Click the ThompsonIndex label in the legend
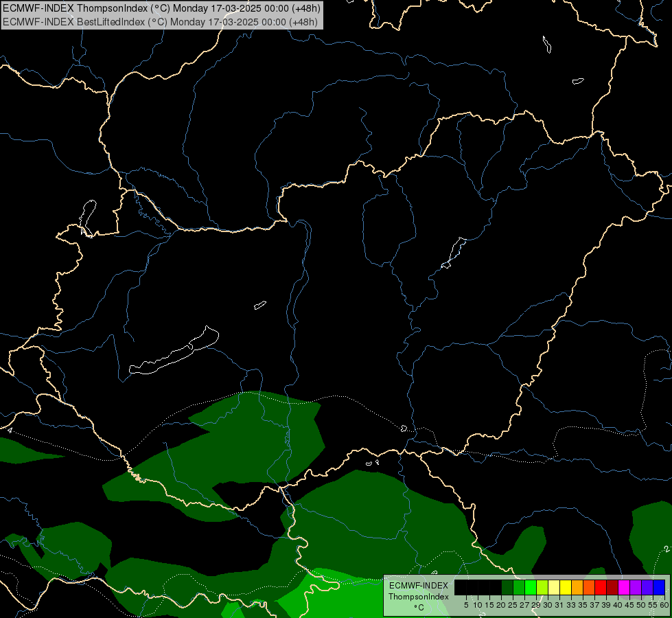The height and width of the screenshot is (618, 672). (419, 597)
